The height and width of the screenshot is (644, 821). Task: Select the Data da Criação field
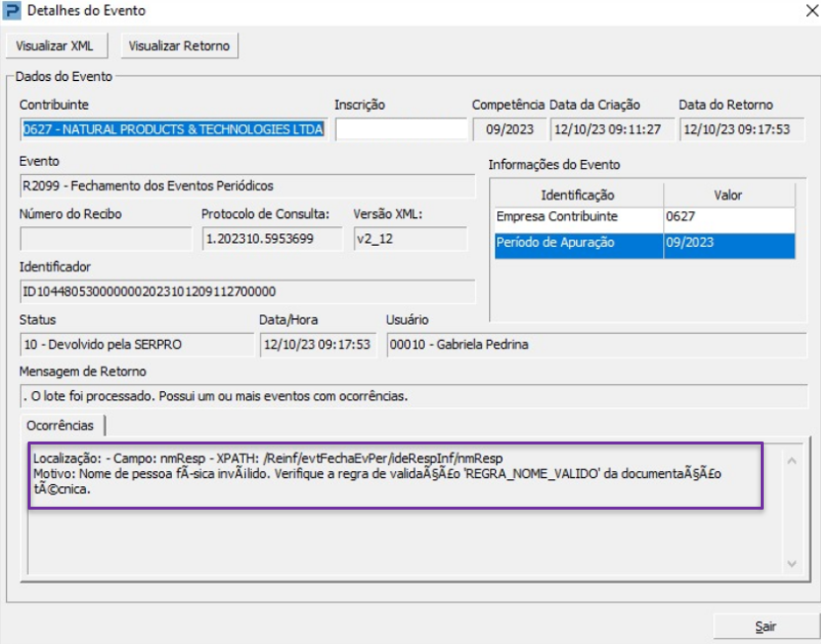coord(612,129)
